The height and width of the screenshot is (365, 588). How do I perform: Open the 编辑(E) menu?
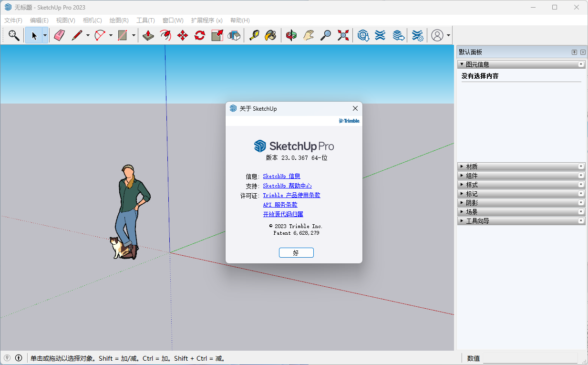tap(39, 21)
